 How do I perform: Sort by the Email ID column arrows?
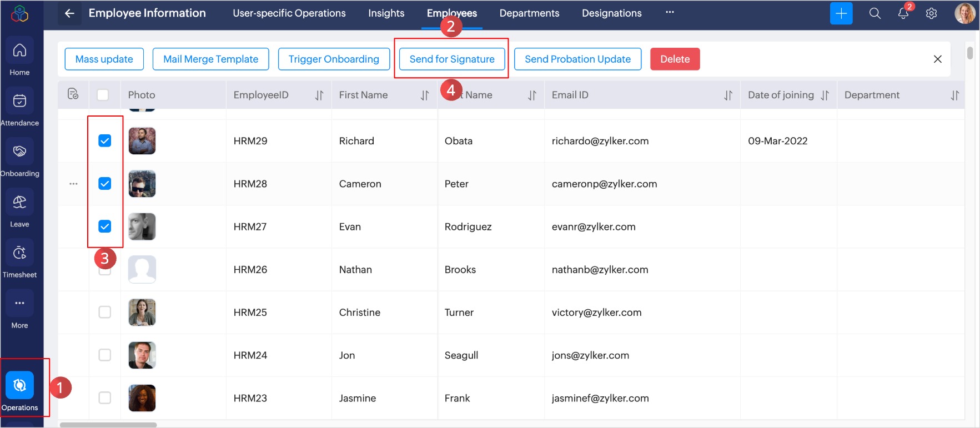click(728, 95)
